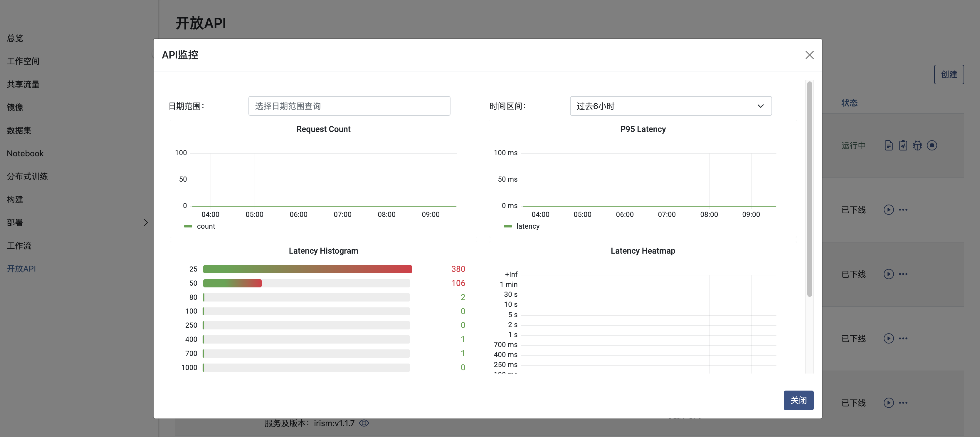Go to Notebook in the sidebar
Viewport: 980px width, 437px height.
coord(25,153)
